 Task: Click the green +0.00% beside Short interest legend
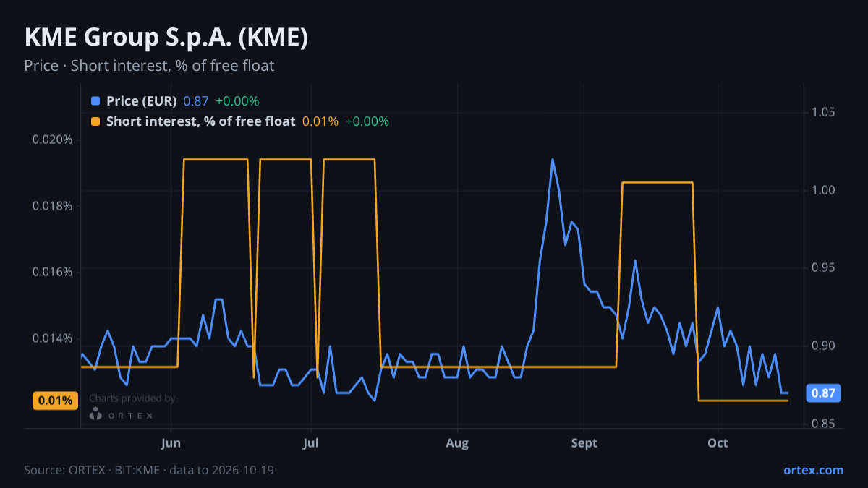click(x=367, y=121)
